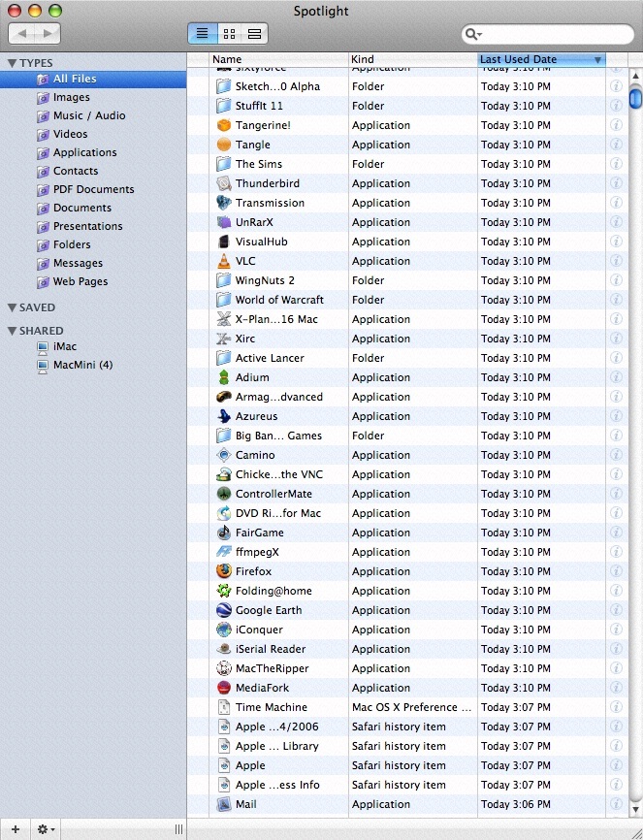This screenshot has width=643, height=840.
Task: Expand the SAVED sidebar section
Action: click(x=12, y=307)
